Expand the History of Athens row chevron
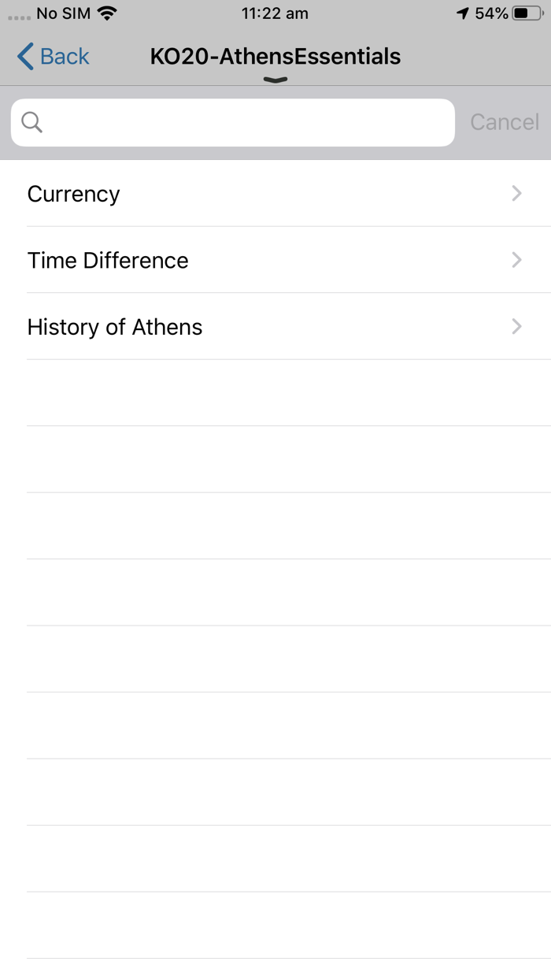This screenshot has width=551, height=980. tap(517, 326)
